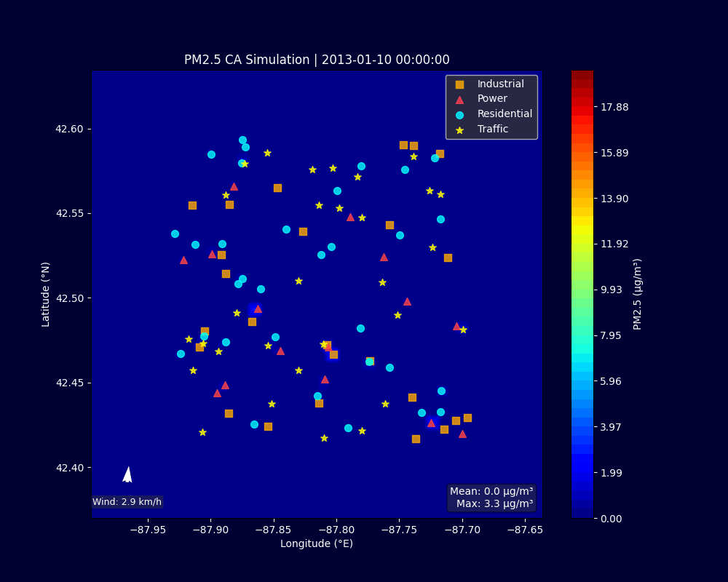Click the white north arrow icon
The height and width of the screenshot is (582, 728).
(127, 475)
